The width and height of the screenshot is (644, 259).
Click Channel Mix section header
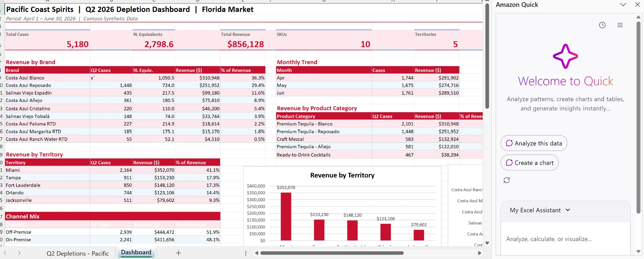pos(113,216)
